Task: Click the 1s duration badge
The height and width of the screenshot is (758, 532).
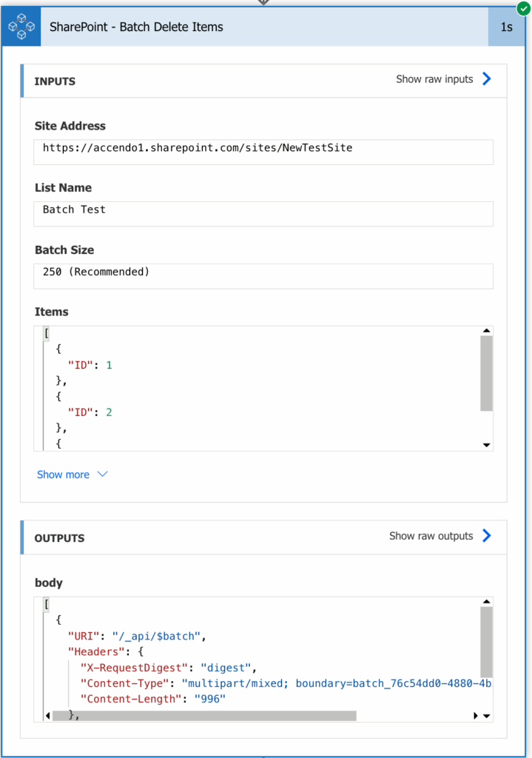Action: click(506, 27)
